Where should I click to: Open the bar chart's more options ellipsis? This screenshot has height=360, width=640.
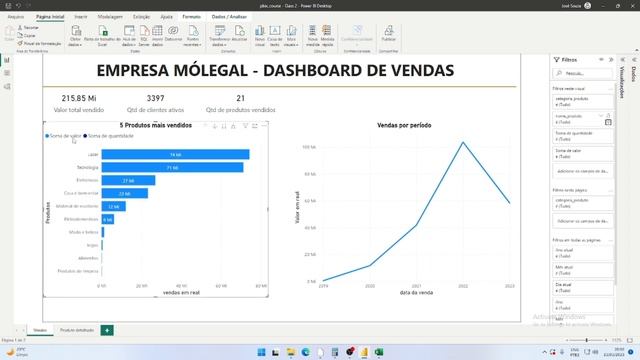click(x=264, y=126)
